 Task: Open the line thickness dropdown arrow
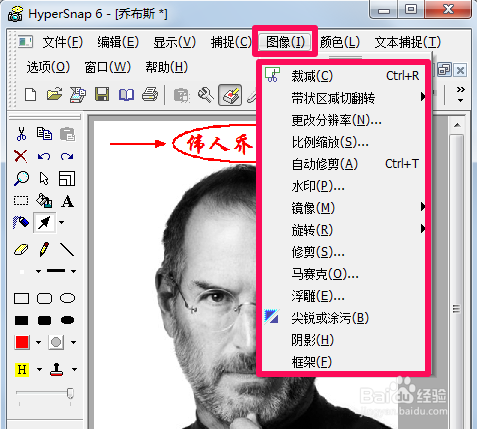point(73,271)
